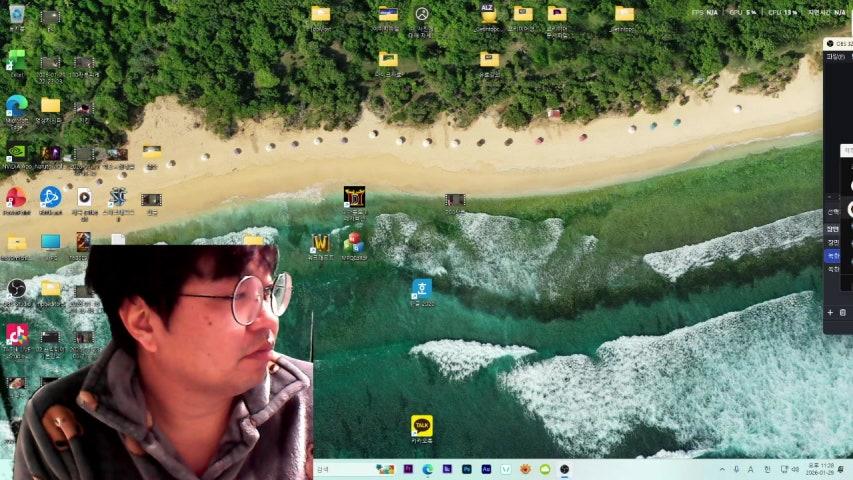
Task: Open Adobe Audition from the taskbar
Action: pos(486,469)
